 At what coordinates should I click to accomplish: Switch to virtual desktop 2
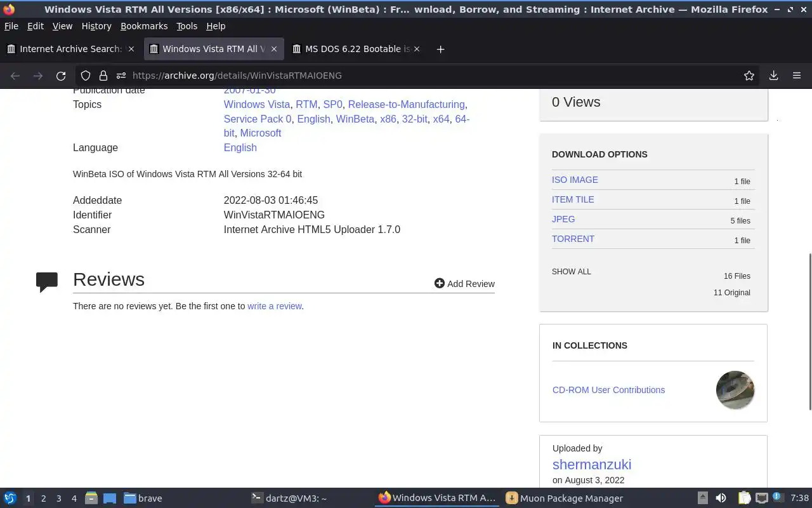[x=43, y=498]
